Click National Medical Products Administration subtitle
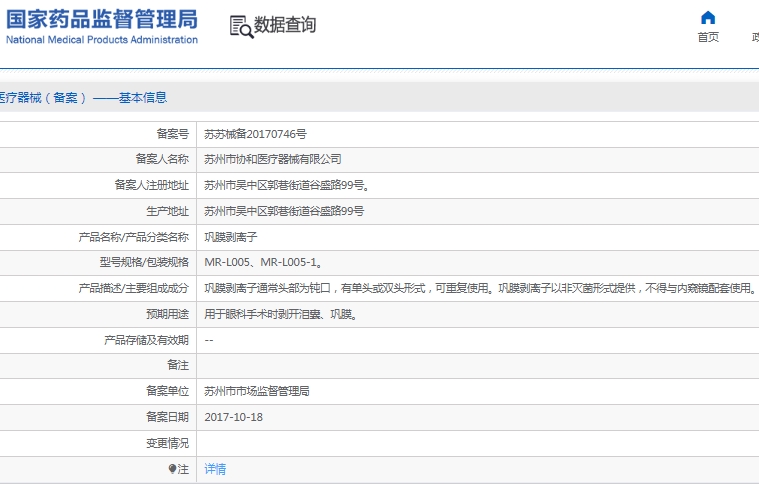 click(x=102, y=40)
